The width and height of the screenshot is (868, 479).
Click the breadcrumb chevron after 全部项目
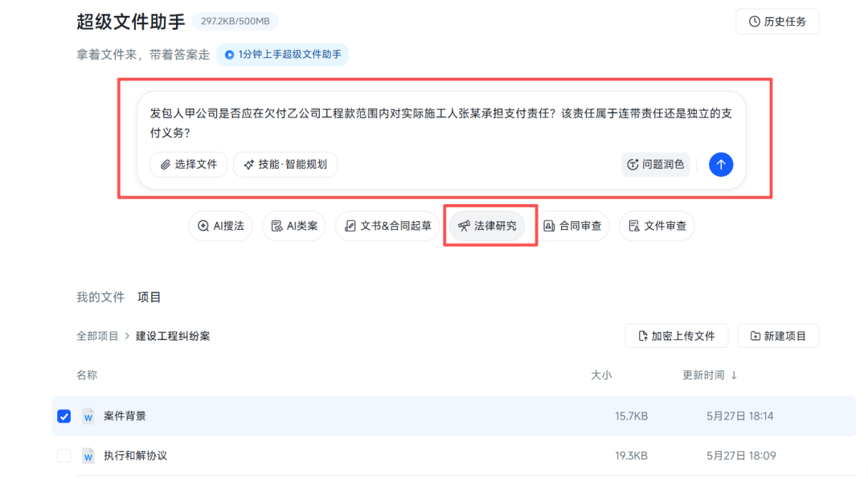click(127, 336)
